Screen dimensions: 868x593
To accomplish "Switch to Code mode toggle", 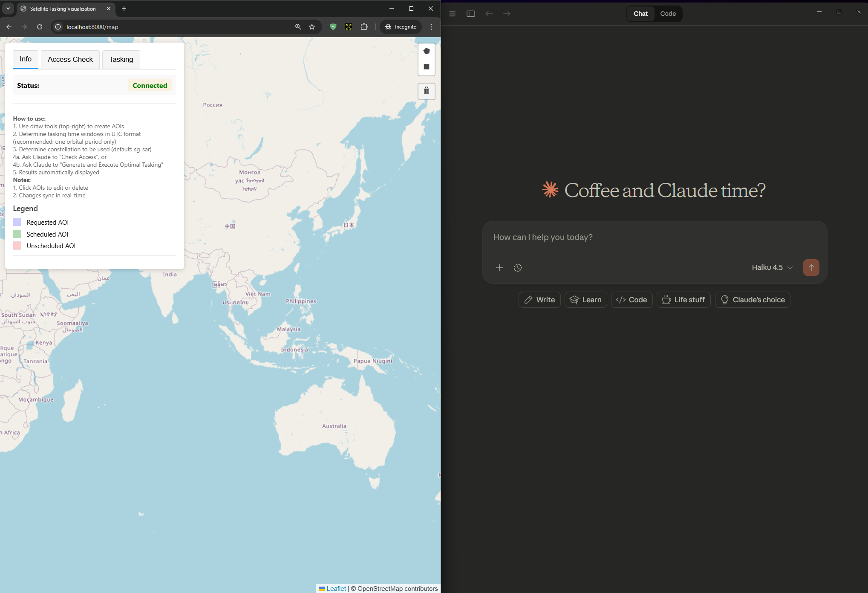I will (x=668, y=14).
